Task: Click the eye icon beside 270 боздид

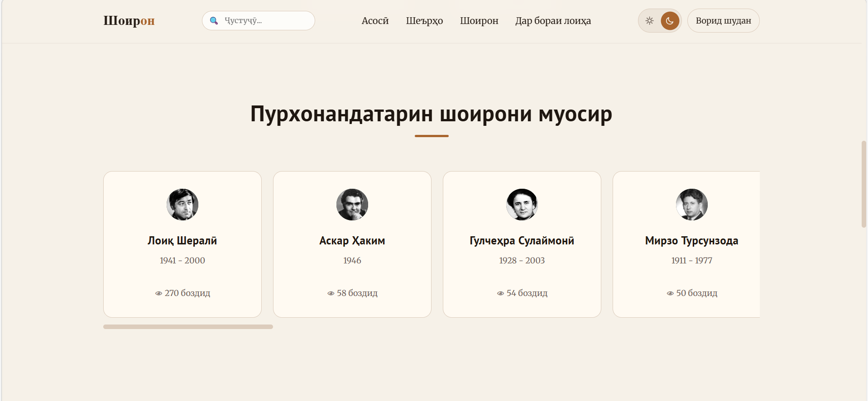Action: pos(158,293)
